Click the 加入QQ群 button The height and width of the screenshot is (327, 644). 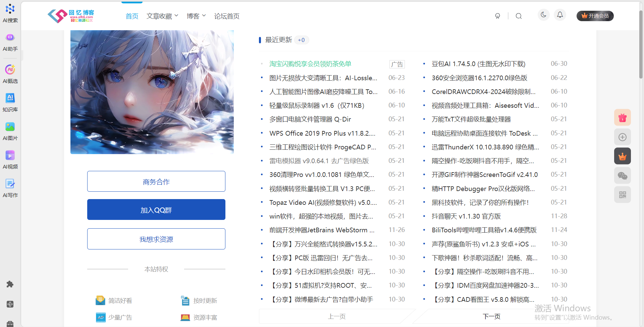[x=156, y=210]
